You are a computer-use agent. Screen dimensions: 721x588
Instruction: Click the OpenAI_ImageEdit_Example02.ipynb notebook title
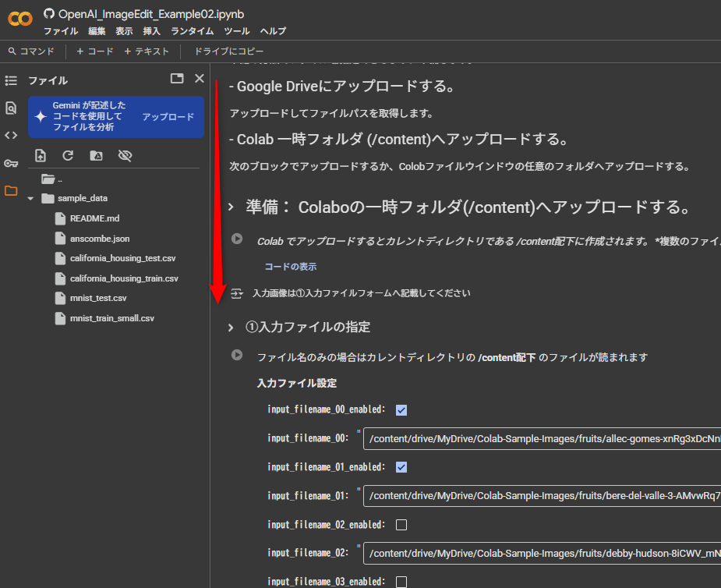(x=151, y=14)
